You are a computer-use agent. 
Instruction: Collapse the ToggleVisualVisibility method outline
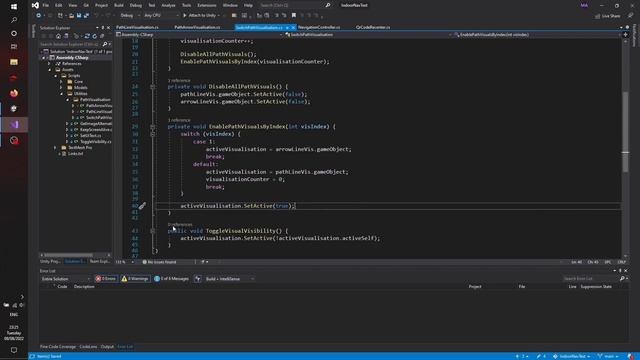(152, 231)
